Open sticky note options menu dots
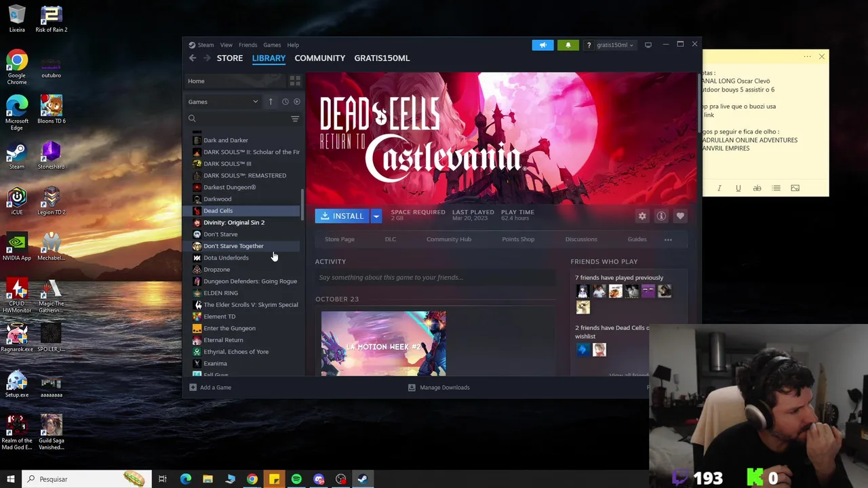 tap(807, 57)
